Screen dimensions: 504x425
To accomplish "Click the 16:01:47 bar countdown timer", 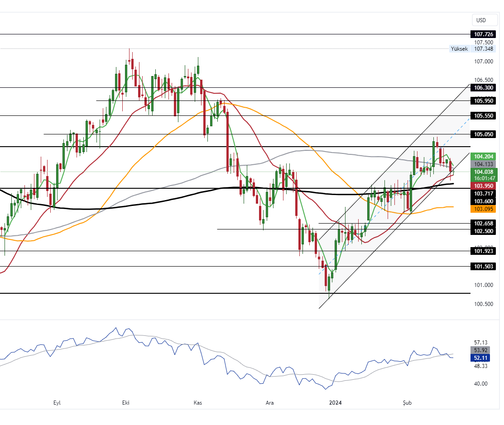I will tap(484, 178).
